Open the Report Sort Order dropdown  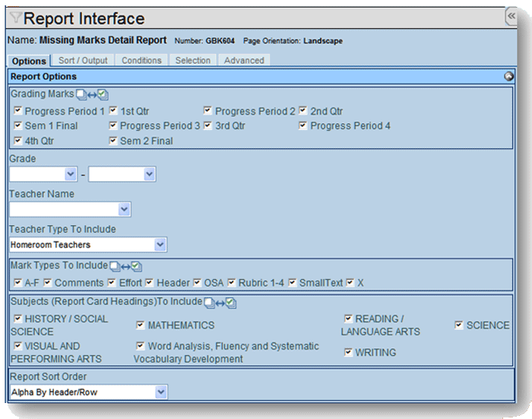coord(89,392)
